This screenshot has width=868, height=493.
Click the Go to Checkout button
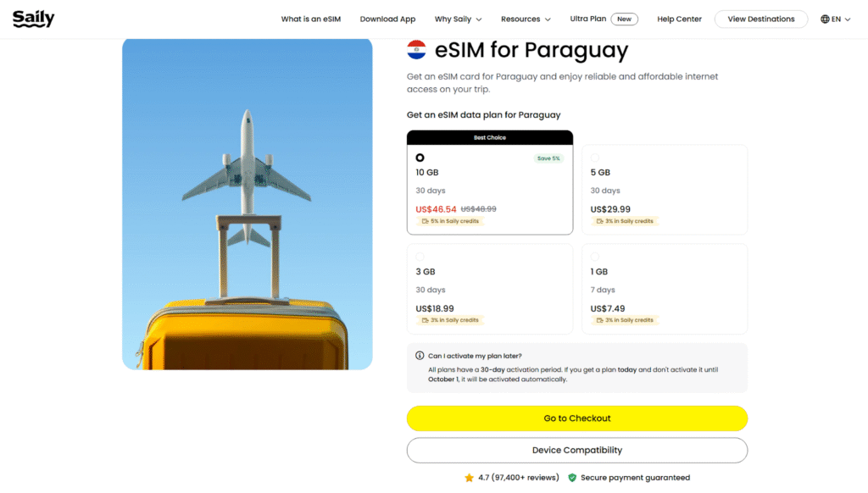pyautogui.click(x=577, y=418)
